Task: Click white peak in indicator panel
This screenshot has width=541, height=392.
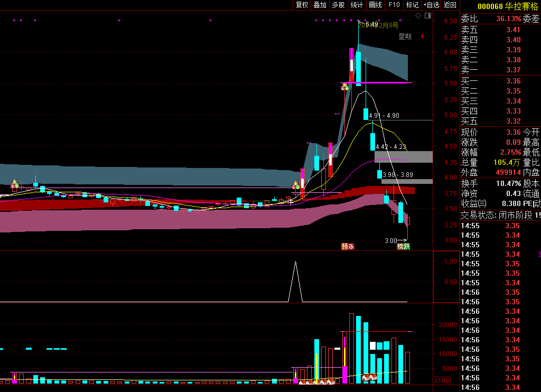Action: click(x=295, y=281)
